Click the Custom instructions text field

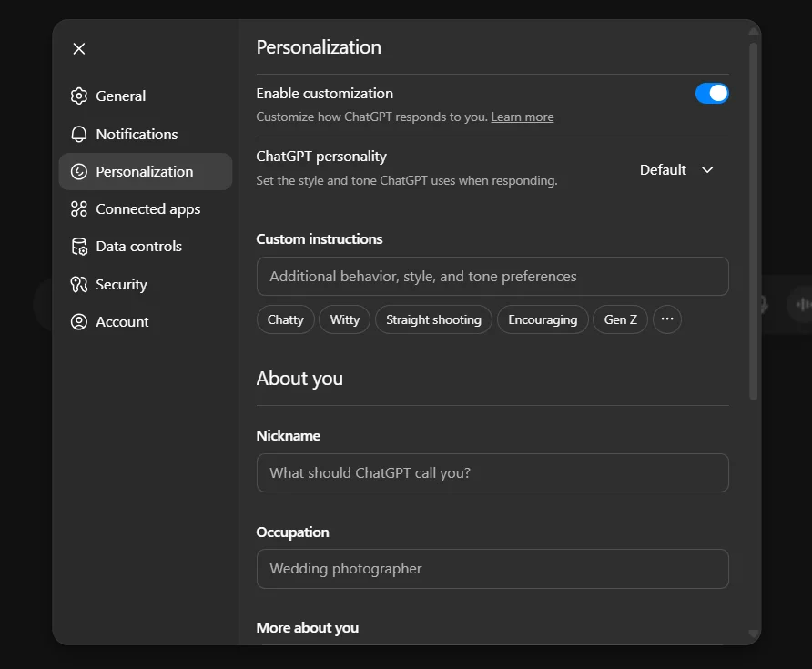[492, 276]
